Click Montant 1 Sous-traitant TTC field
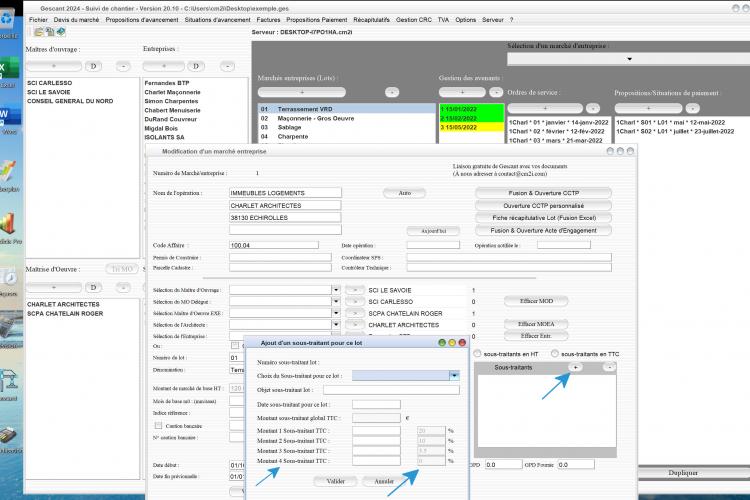750x500 pixels. pos(376,431)
